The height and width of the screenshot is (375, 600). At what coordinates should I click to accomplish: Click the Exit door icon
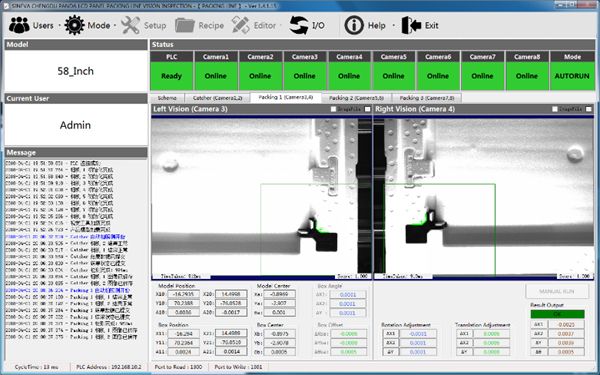(x=411, y=25)
